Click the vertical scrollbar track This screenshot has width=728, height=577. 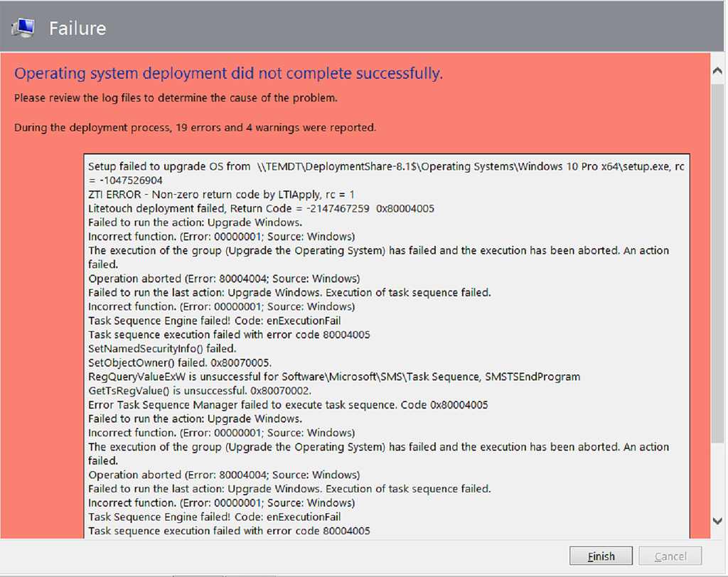pos(717,284)
